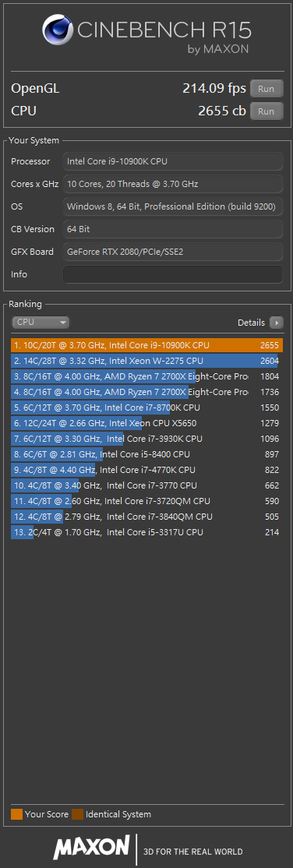293x868 pixels.
Task: Expand the Details arrow button
Action: (x=277, y=322)
